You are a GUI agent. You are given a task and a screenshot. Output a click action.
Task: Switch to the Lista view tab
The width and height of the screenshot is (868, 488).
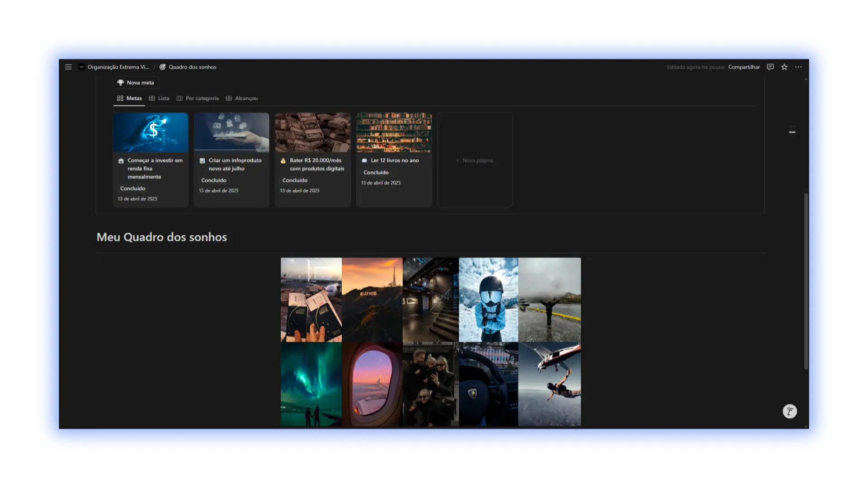pyautogui.click(x=159, y=98)
